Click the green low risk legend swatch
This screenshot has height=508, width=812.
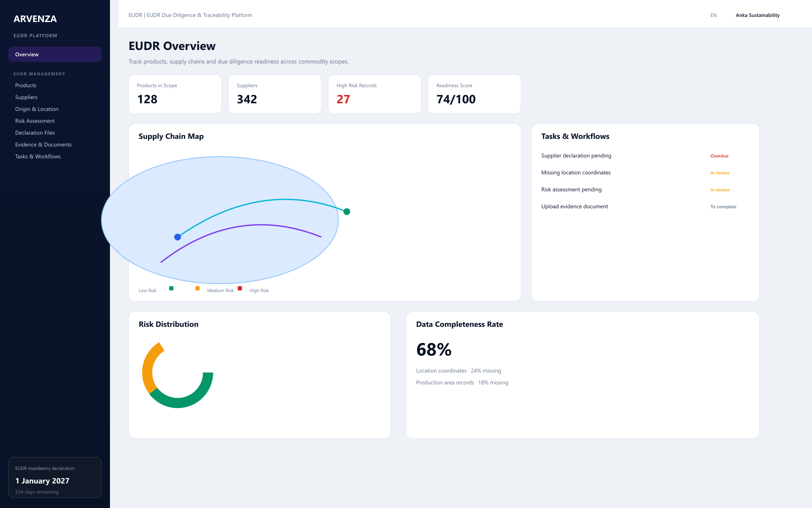point(171,288)
